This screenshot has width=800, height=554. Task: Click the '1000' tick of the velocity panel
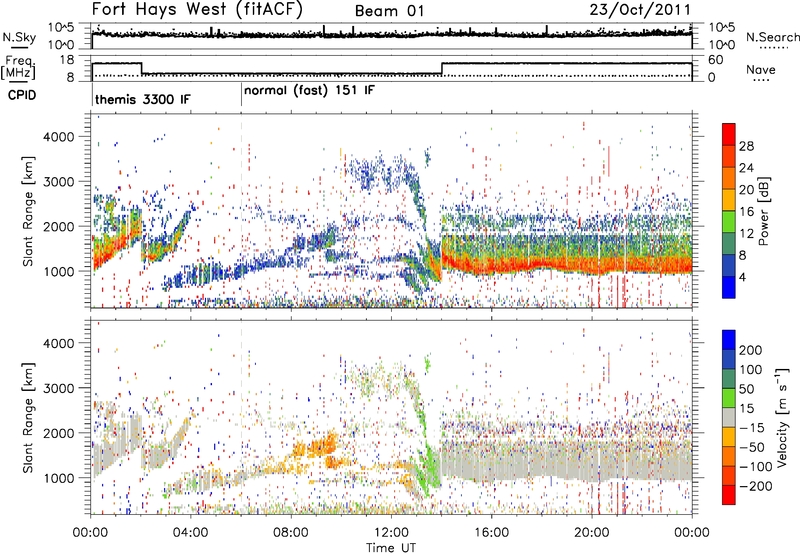coord(58,478)
